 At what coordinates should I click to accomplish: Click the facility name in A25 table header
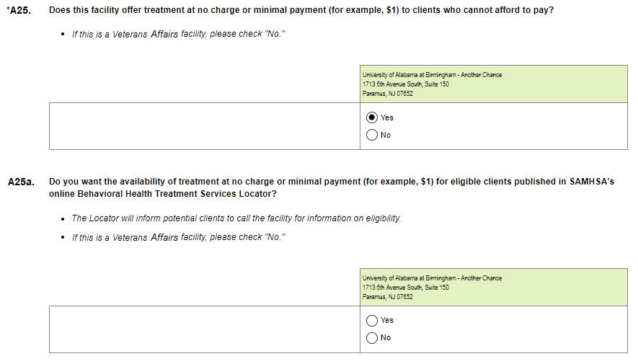click(432, 75)
